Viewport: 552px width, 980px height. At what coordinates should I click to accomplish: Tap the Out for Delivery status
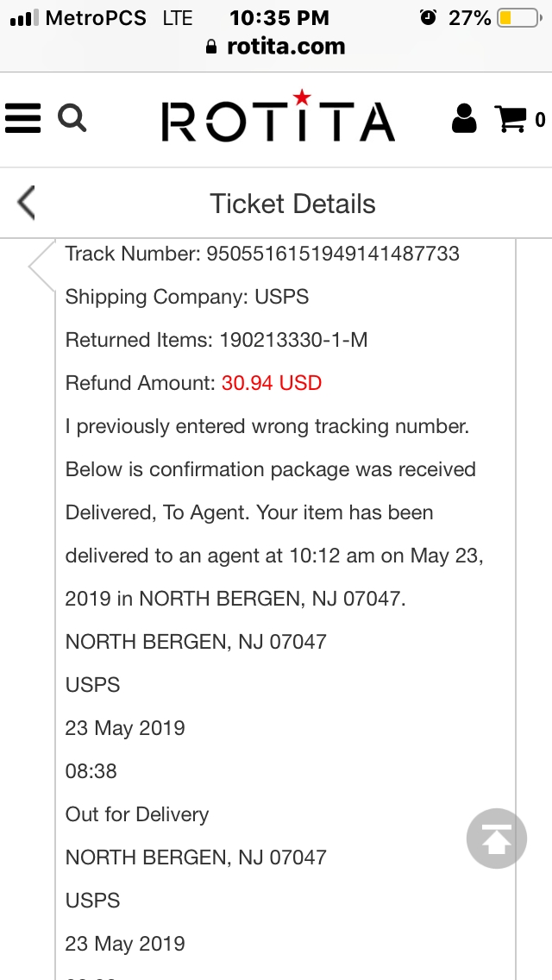click(x=137, y=814)
